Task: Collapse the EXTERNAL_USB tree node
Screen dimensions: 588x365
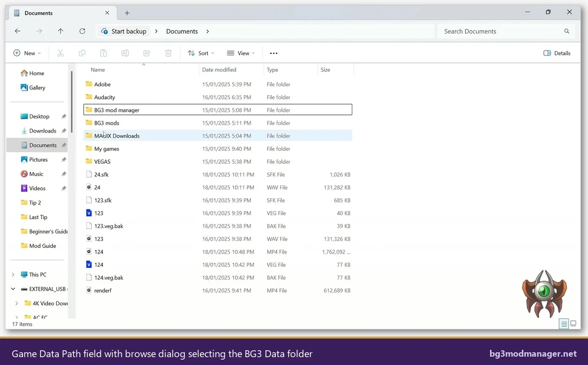Action: [13, 289]
